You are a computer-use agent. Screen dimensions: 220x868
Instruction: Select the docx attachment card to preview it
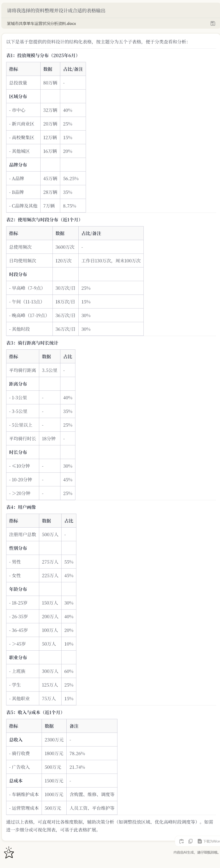101,24
